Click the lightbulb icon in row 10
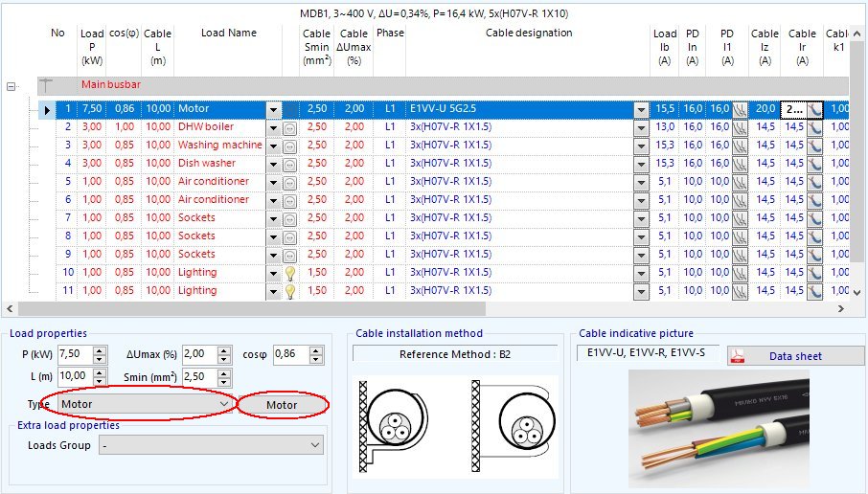The height and width of the screenshot is (494, 868). tap(289, 273)
